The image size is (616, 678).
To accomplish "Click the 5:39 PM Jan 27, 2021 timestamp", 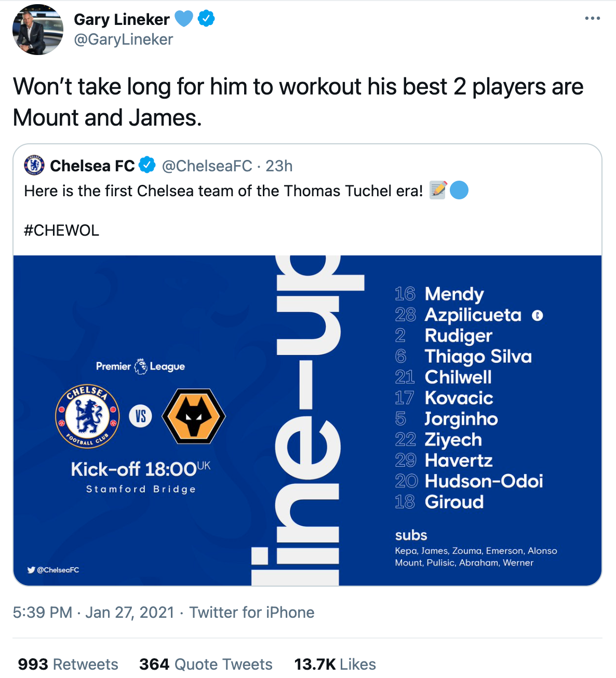I will pyautogui.click(x=93, y=613).
